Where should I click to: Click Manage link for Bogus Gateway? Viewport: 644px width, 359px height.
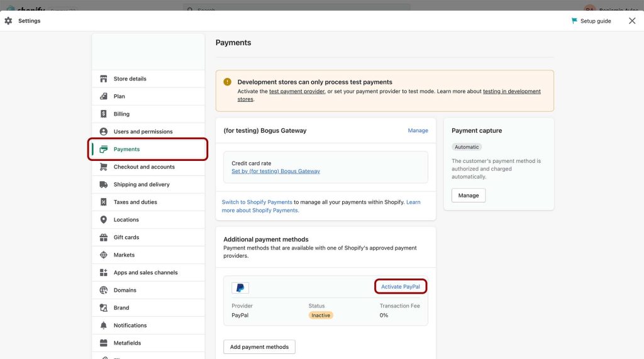[418, 131]
